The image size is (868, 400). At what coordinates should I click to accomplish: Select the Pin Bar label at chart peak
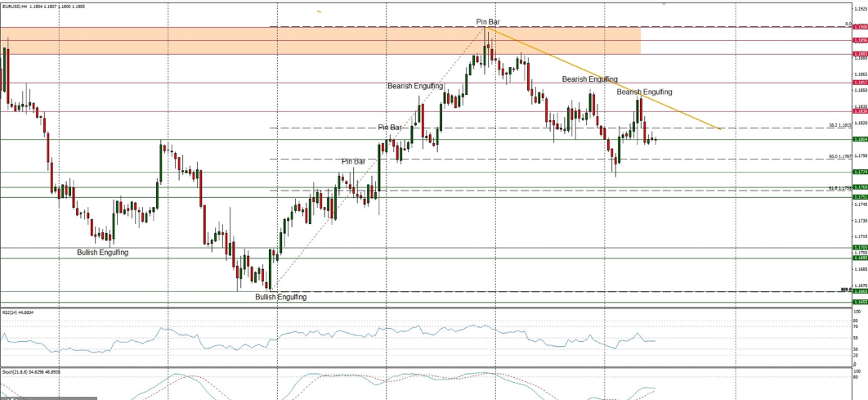point(488,20)
